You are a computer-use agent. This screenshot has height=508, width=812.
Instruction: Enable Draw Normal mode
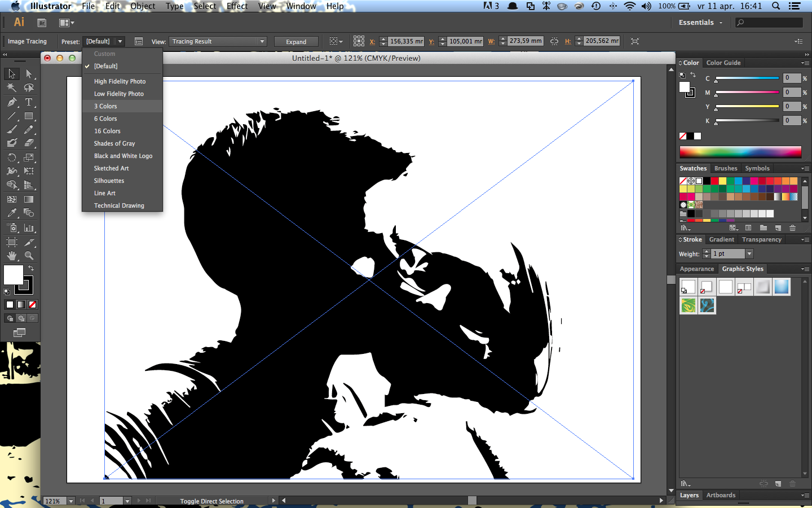tap(10, 318)
